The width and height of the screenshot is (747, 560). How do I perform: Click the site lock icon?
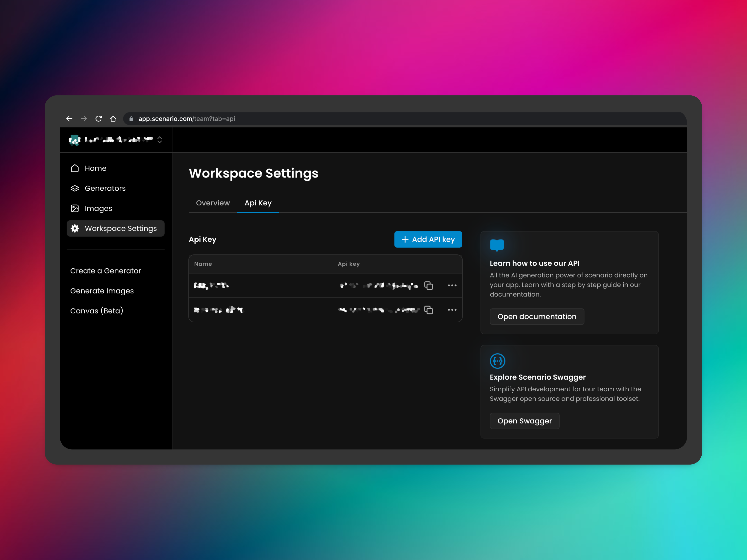[x=131, y=119]
